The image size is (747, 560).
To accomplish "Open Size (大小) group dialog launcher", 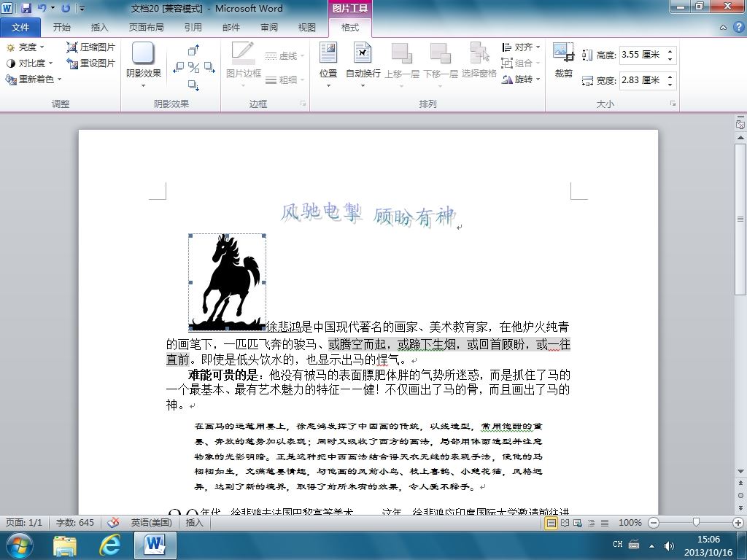I will (x=673, y=104).
